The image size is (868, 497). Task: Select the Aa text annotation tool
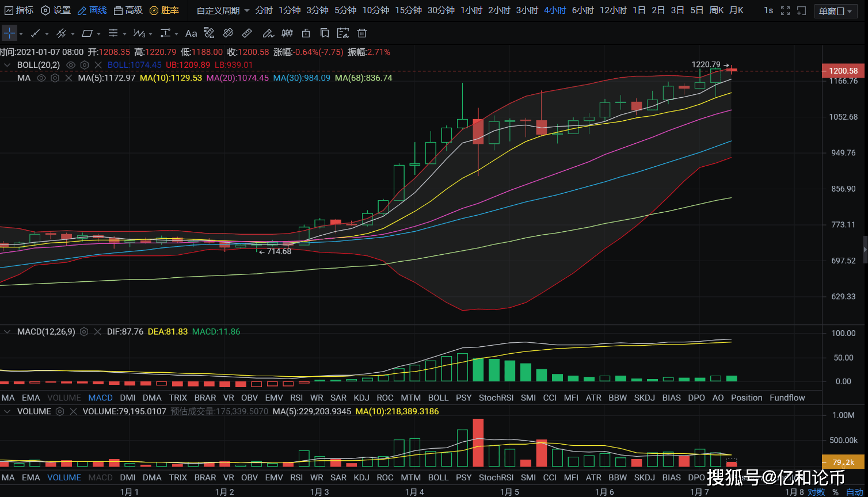pyautogui.click(x=191, y=33)
